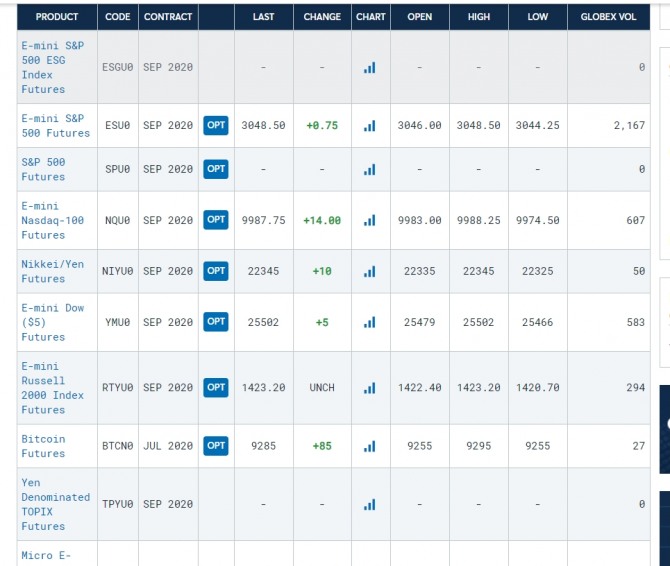Select the TPYU0 code cell
670x566 pixels.
click(x=118, y=504)
